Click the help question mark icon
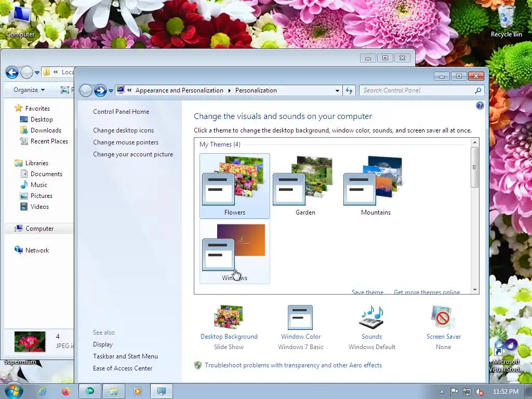532x399 pixels. (x=480, y=105)
